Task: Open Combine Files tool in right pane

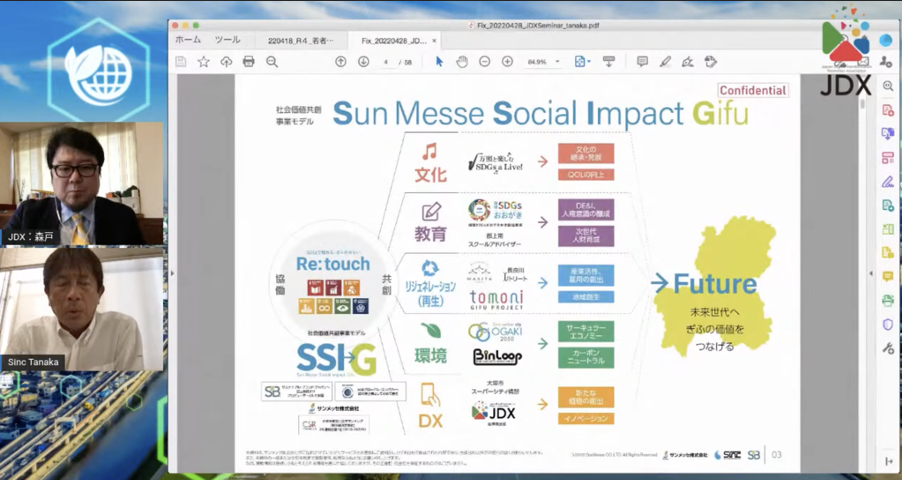Action: [x=888, y=134]
